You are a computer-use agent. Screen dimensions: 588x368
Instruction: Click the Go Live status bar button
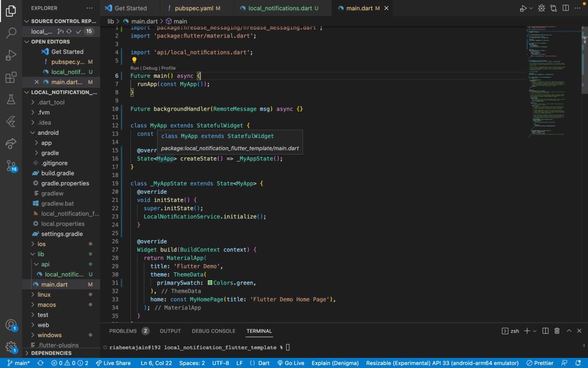(x=291, y=363)
